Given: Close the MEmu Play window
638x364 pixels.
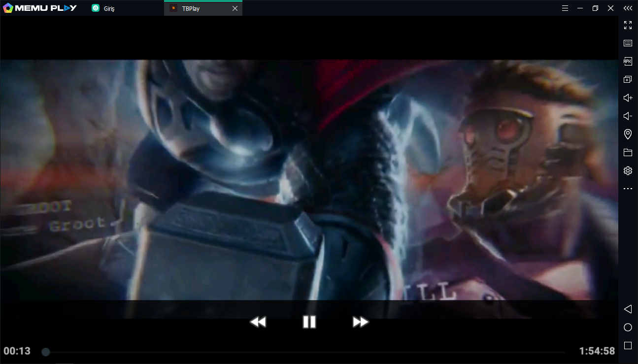Looking at the screenshot, I should coord(610,8).
